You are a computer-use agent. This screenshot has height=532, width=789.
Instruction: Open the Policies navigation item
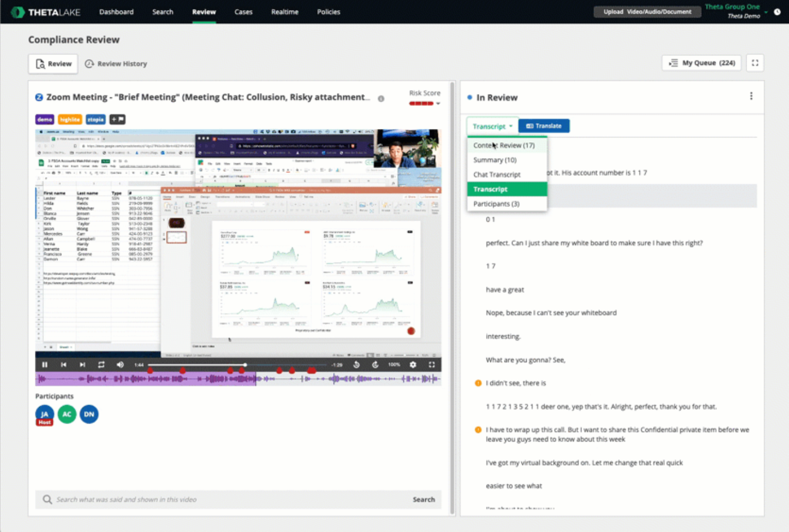(328, 12)
